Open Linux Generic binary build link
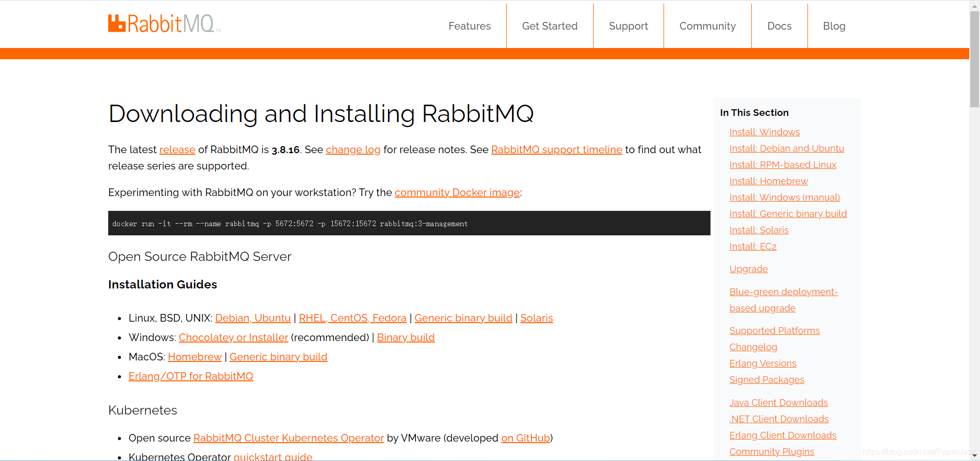 coord(463,318)
